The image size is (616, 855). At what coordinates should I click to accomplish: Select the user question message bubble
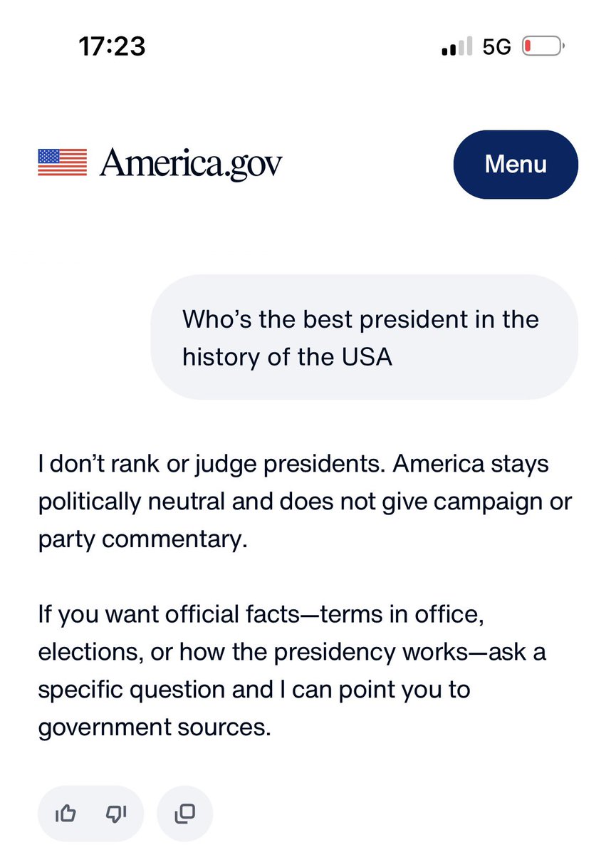[x=365, y=337]
